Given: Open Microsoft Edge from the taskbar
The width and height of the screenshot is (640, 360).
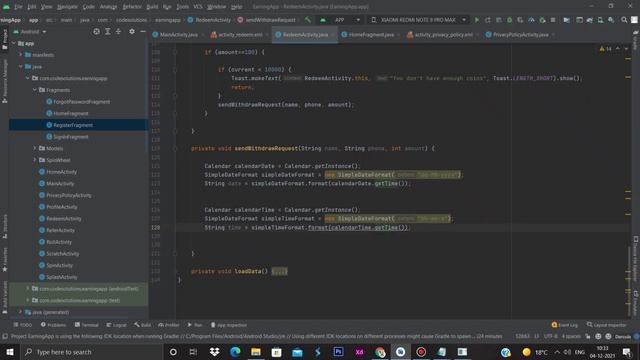Looking at the screenshot, I should (235, 352).
